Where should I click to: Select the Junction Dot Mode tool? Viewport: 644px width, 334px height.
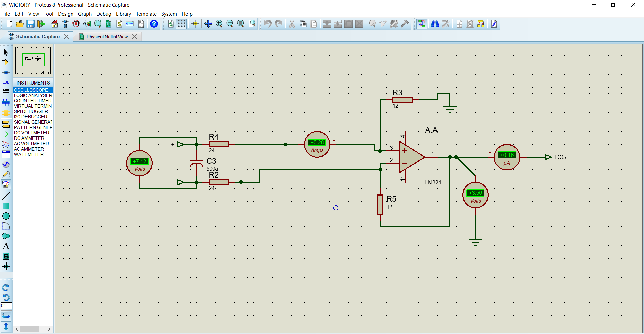pyautogui.click(x=6, y=72)
